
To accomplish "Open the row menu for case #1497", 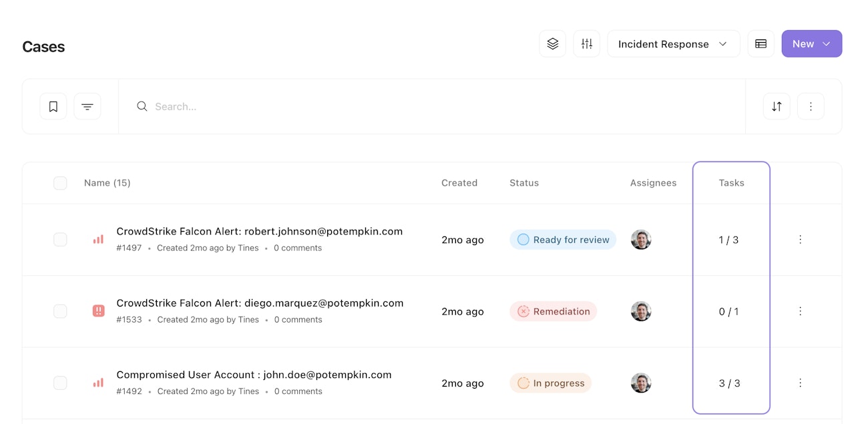I will pyautogui.click(x=800, y=240).
